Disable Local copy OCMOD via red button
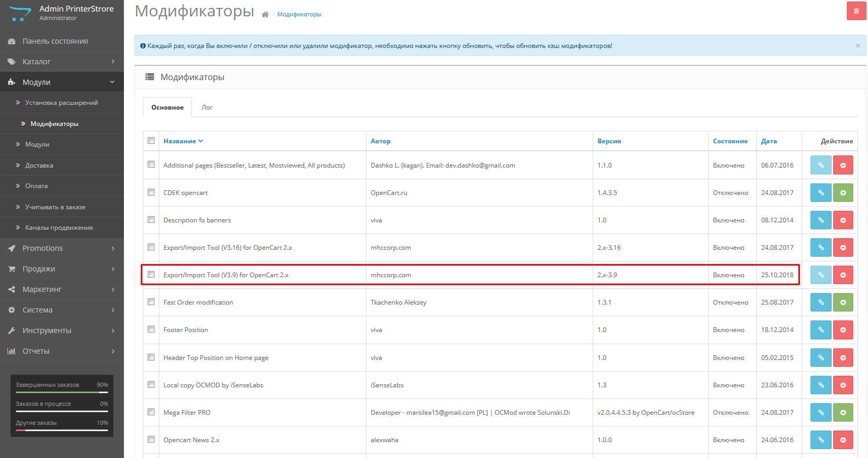The image size is (868, 458). 843,385
